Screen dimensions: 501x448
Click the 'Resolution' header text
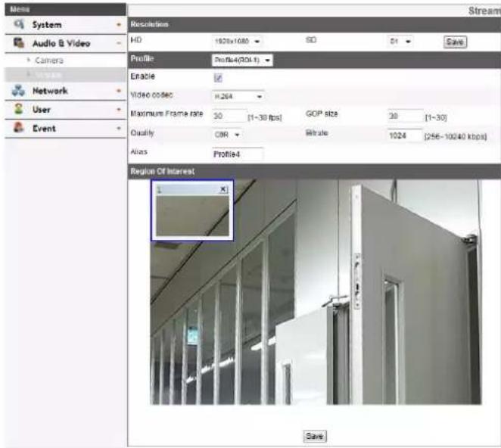point(149,24)
